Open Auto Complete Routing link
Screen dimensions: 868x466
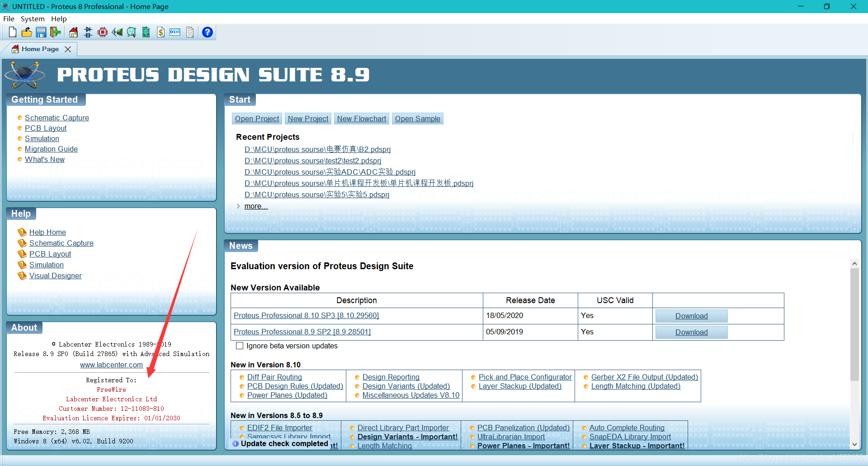[627, 428]
